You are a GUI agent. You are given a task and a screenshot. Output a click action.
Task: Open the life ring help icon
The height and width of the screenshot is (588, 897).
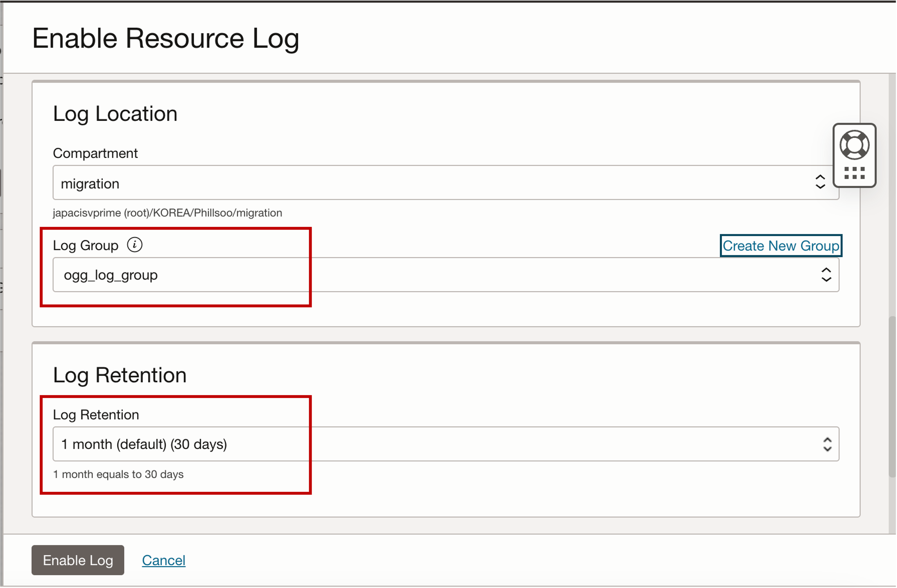(x=854, y=145)
